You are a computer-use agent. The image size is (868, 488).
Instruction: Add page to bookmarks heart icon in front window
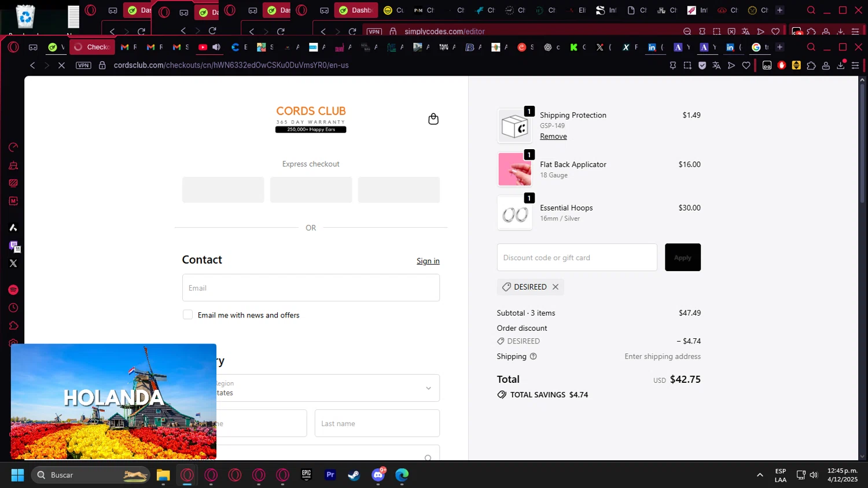[746, 65]
